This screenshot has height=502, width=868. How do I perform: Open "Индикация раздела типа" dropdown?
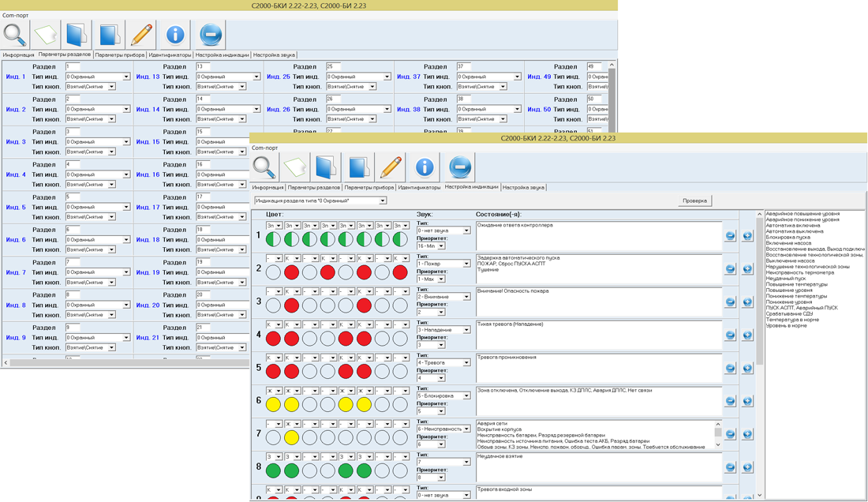tap(383, 200)
